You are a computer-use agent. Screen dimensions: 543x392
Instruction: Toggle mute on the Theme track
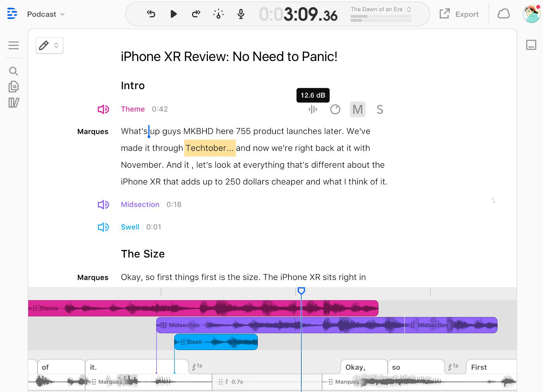[357, 110]
